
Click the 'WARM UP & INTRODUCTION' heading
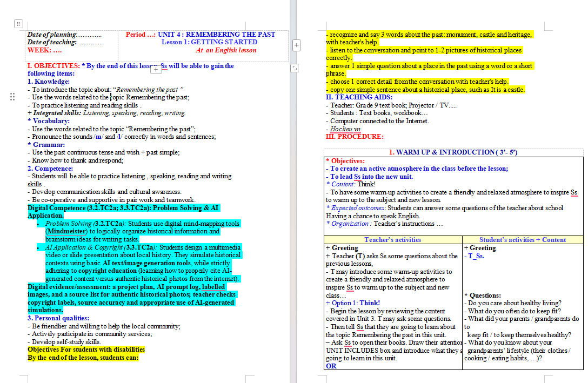[x=453, y=152]
